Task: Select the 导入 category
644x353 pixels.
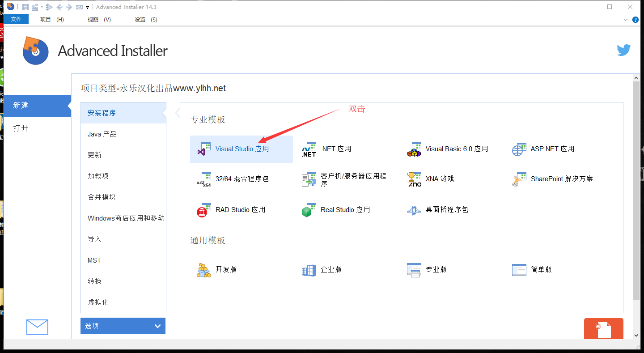Action: (123, 239)
